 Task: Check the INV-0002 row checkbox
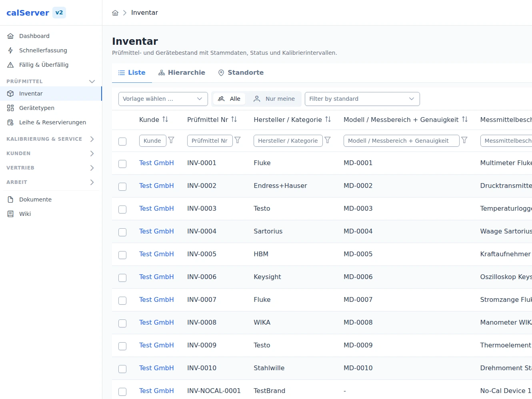tap(122, 187)
